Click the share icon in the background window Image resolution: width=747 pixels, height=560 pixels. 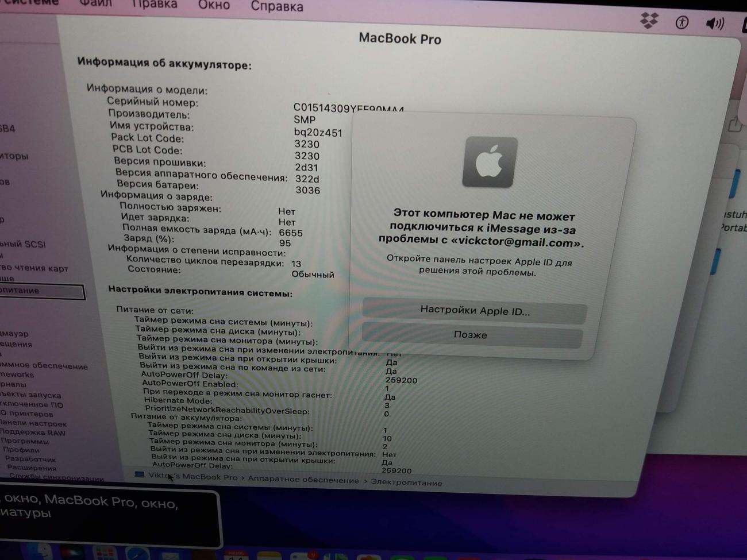pos(735,123)
